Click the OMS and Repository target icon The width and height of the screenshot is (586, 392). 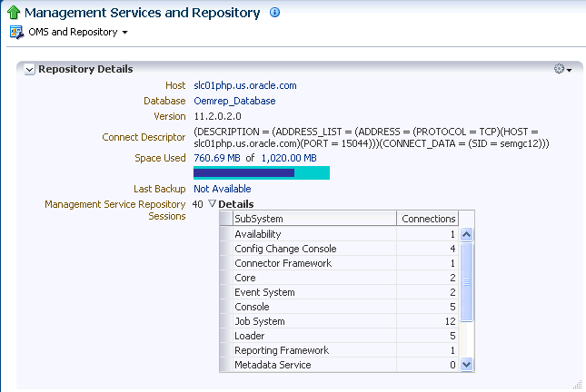click(x=16, y=33)
